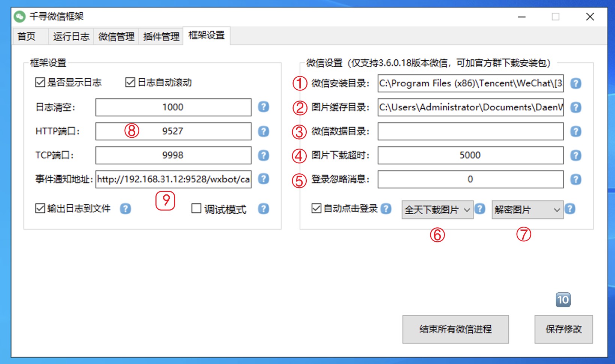
Task: Switch to 运行日志 tab
Action: click(x=71, y=36)
